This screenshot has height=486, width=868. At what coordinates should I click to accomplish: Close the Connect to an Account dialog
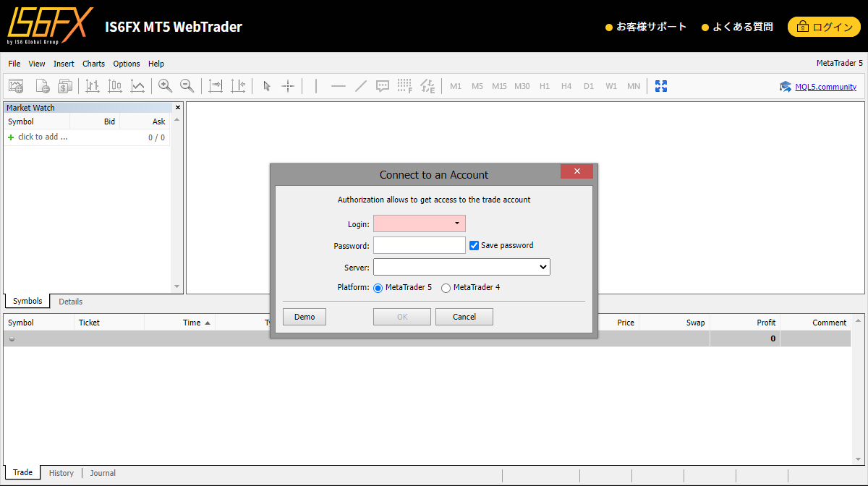[576, 171]
